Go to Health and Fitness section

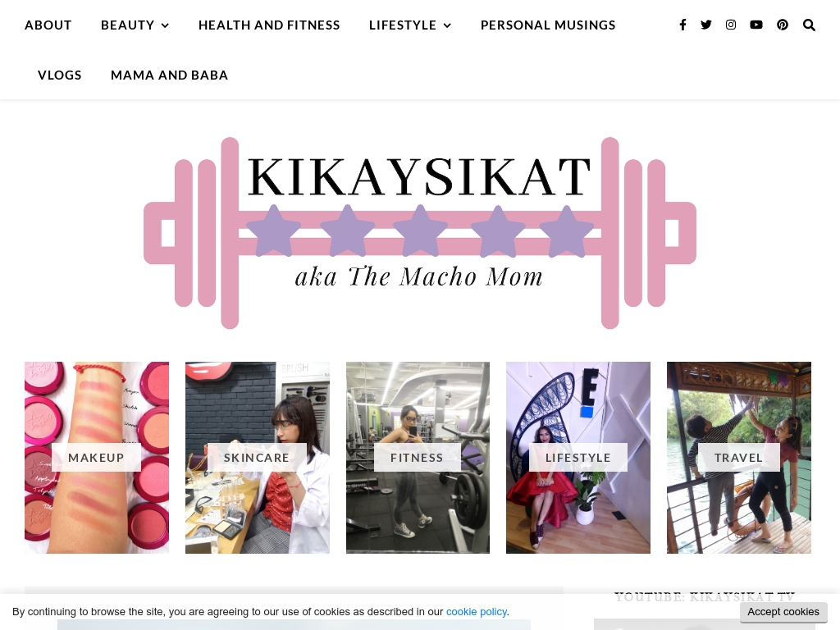tap(269, 25)
